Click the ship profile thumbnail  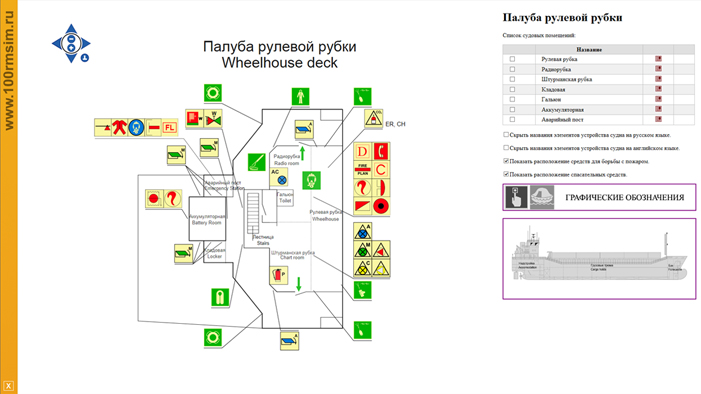599,258
